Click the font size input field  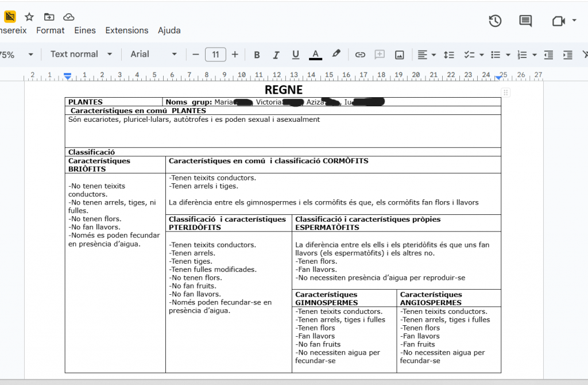pyautogui.click(x=215, y=55)
